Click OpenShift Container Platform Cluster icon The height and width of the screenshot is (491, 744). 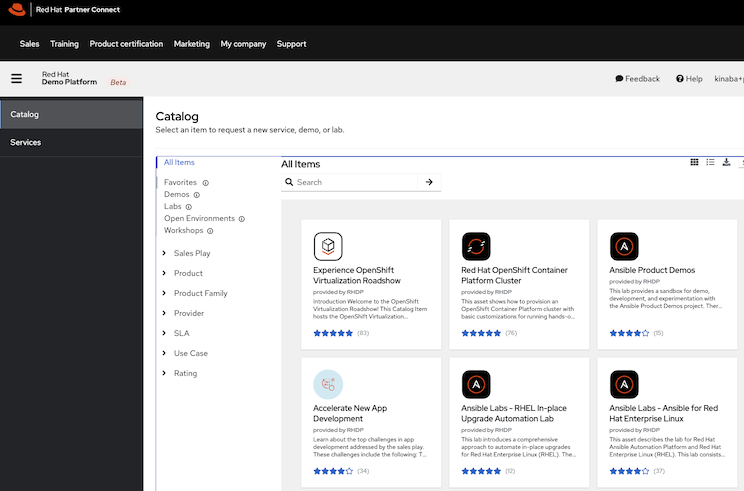(x=476, y=246)
